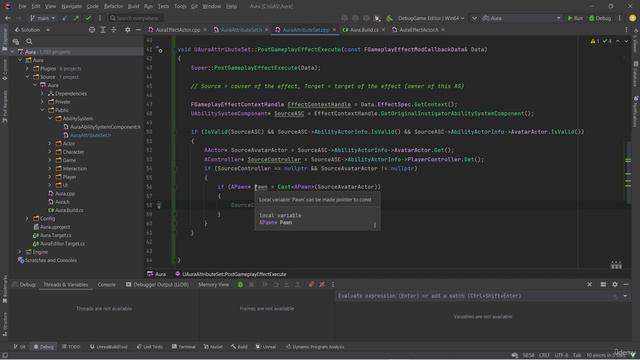
Task: Switch to AuraEffectActor.cpp tab
Action: click(x=178, y=30)
